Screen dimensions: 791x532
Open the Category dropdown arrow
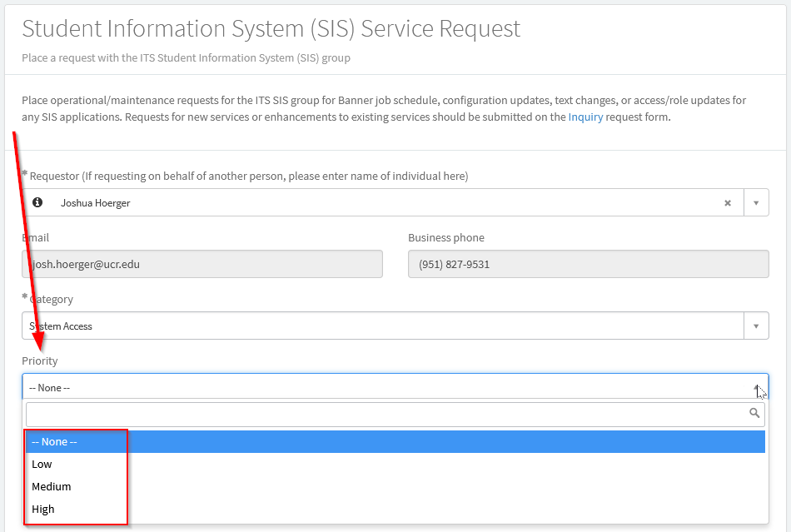[756, 326]
